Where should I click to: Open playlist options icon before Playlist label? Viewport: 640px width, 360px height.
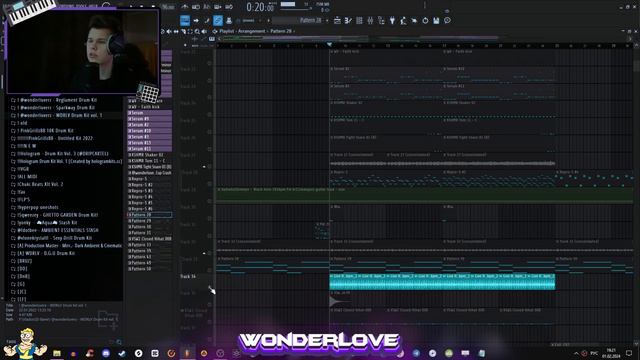(x=215, y=31)
